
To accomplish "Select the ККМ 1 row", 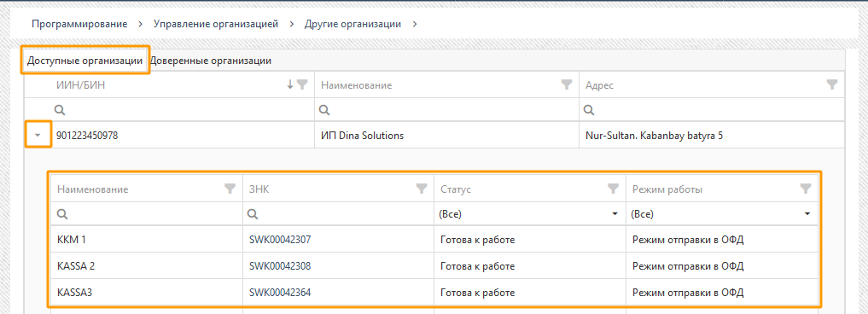I will coord(434,240).
